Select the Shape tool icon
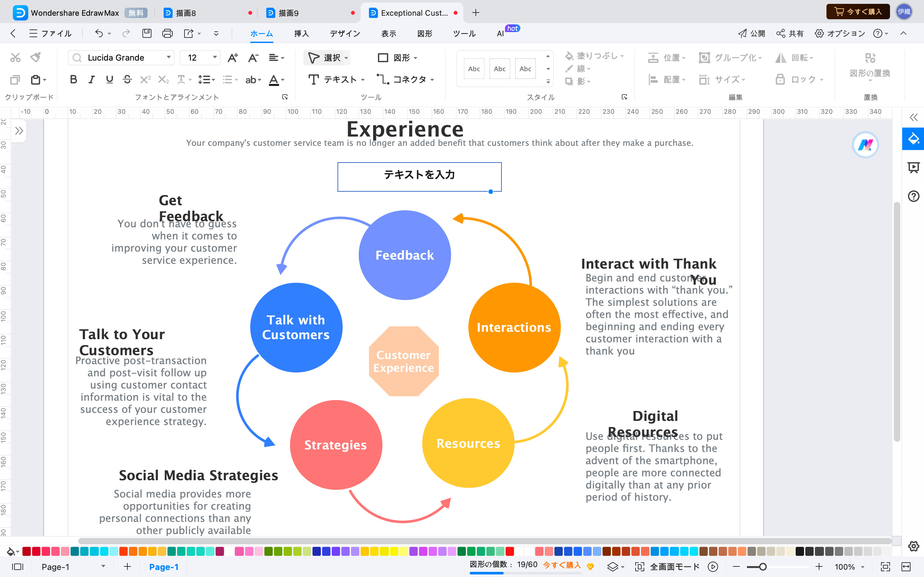This screenshot has width=924, height=577. coord(383,58)
